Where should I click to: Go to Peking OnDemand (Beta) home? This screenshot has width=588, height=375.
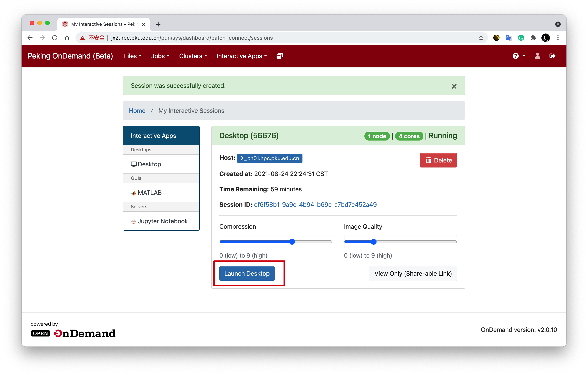point(70,56)
